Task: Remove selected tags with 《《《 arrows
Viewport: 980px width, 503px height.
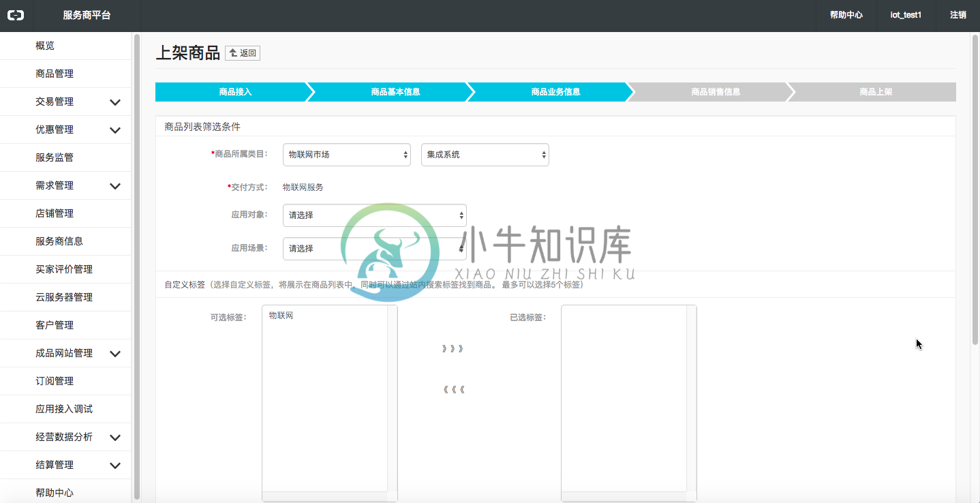Action: point(453,391)
